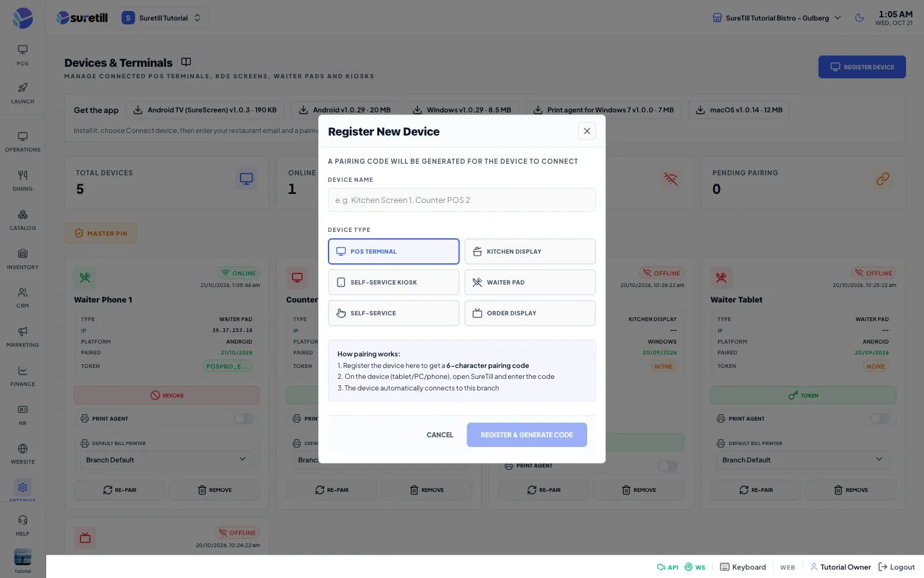The image size is (924, 578).
Task: Expand Suretill Tutorial workspace switcher
Action: (x=162, y=18)
